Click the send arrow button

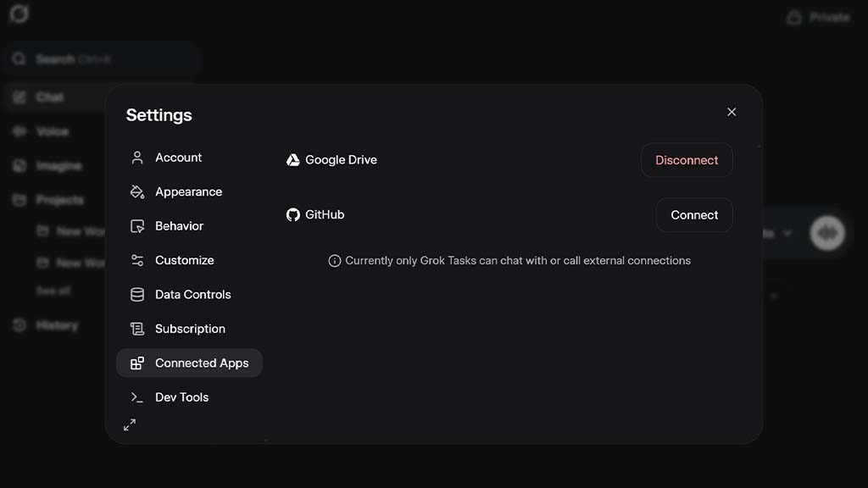point(827,233)
